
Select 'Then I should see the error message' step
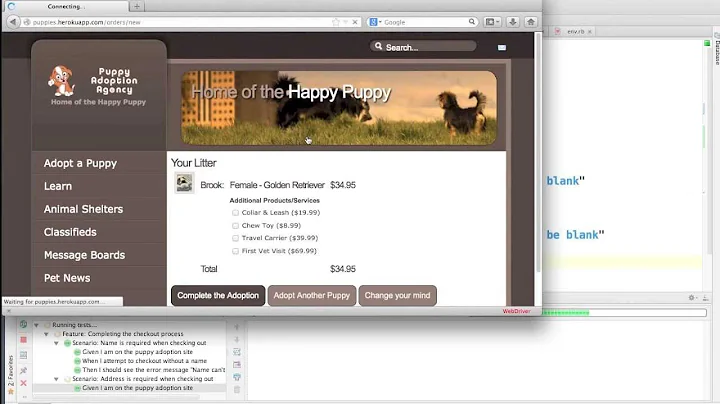153,370
